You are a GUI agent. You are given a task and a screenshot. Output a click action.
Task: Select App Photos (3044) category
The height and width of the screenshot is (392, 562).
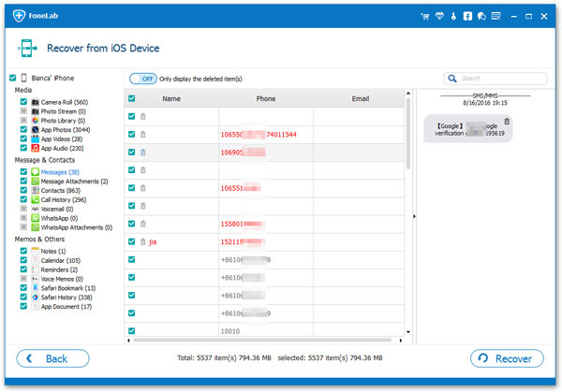pos(66,130)
